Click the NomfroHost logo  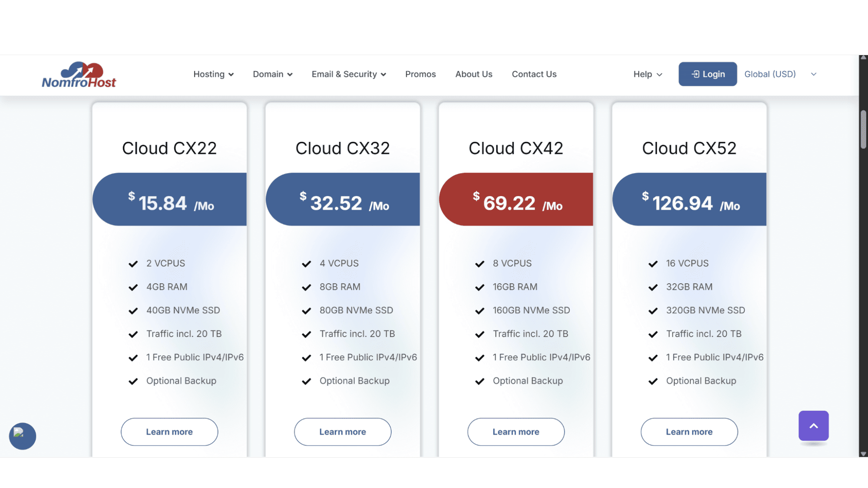tap(79, 75)
